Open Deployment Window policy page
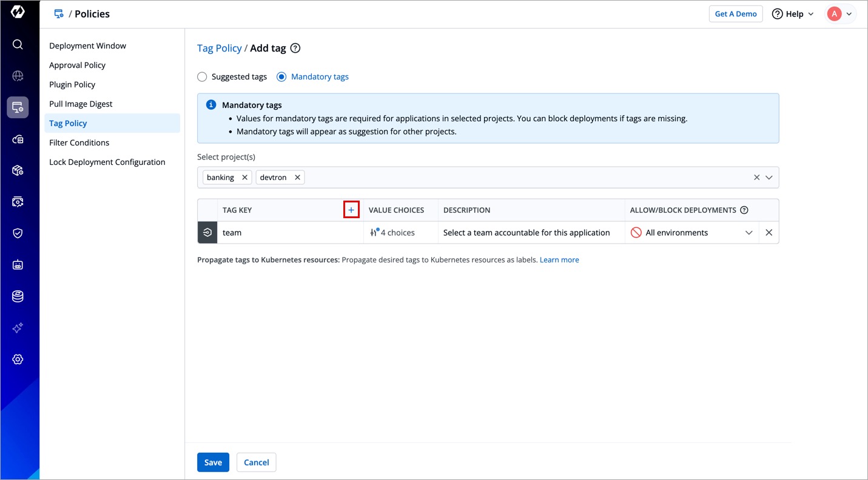 tap(87, 45)
